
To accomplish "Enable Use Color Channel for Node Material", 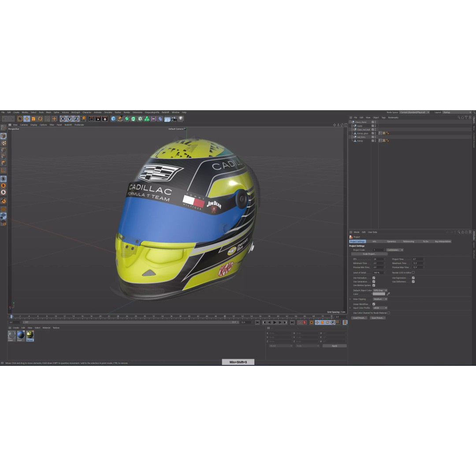I will (x=389, y=313).
